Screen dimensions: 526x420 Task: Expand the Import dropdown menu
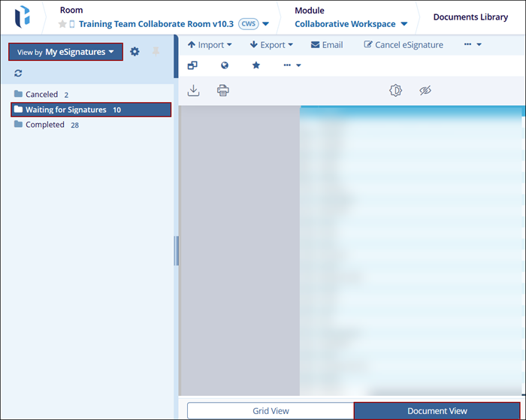click(210, 45)
